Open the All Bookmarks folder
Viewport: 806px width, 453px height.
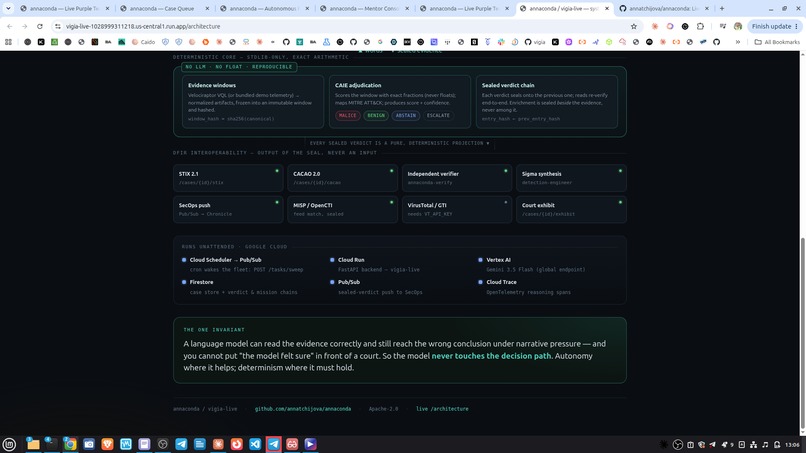777,42
